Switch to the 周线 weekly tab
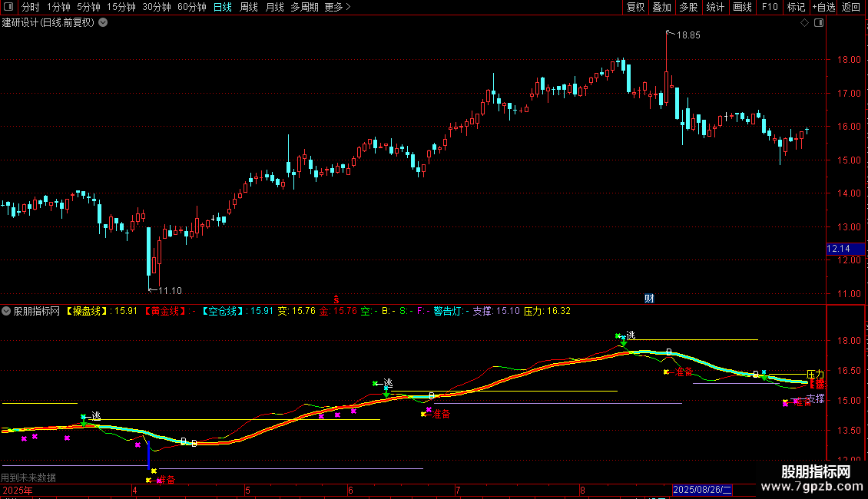 [x=249, y=7]
